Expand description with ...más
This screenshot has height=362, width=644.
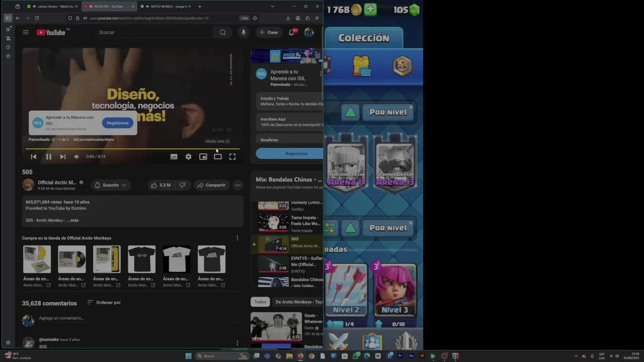tap(73, 220)
